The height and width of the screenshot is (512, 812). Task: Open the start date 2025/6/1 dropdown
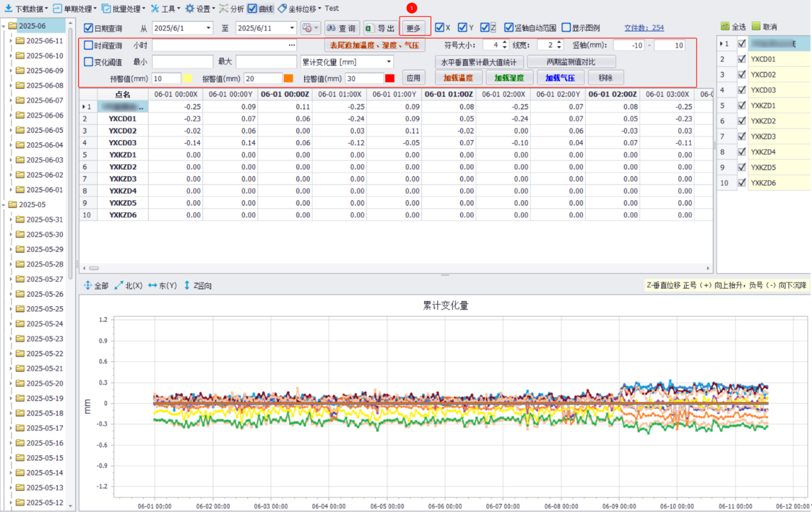click(x=208, y=28)
